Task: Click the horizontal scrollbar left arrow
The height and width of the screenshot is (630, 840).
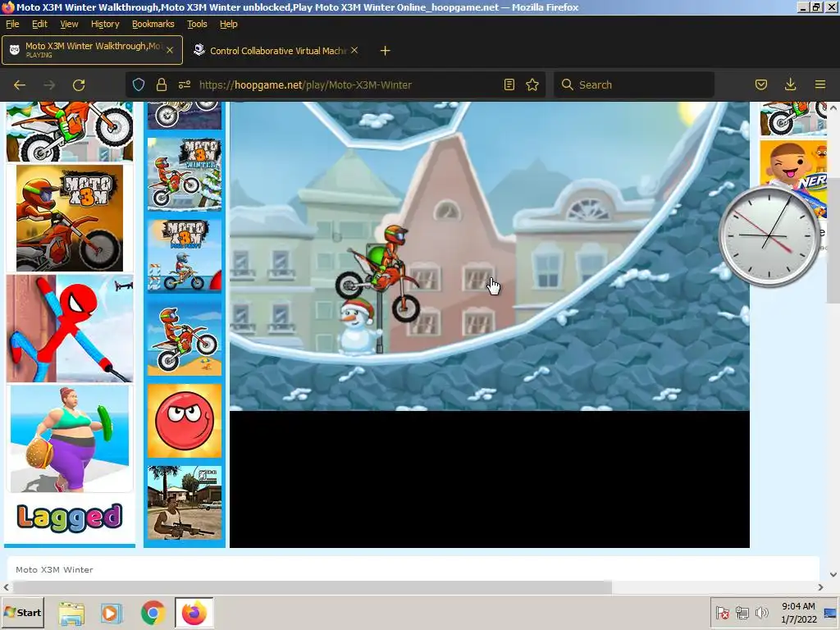Action: 6,587
